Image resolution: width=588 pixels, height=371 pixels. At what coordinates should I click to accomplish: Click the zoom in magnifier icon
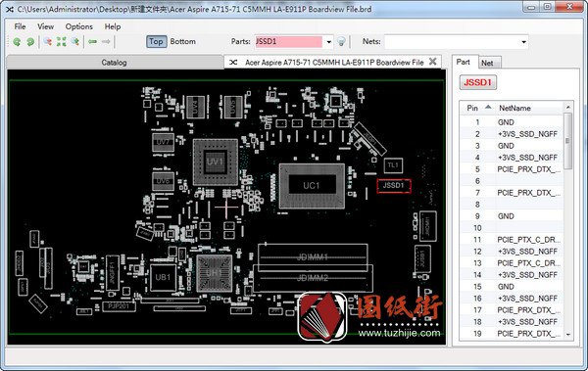(x=75, y=41)
